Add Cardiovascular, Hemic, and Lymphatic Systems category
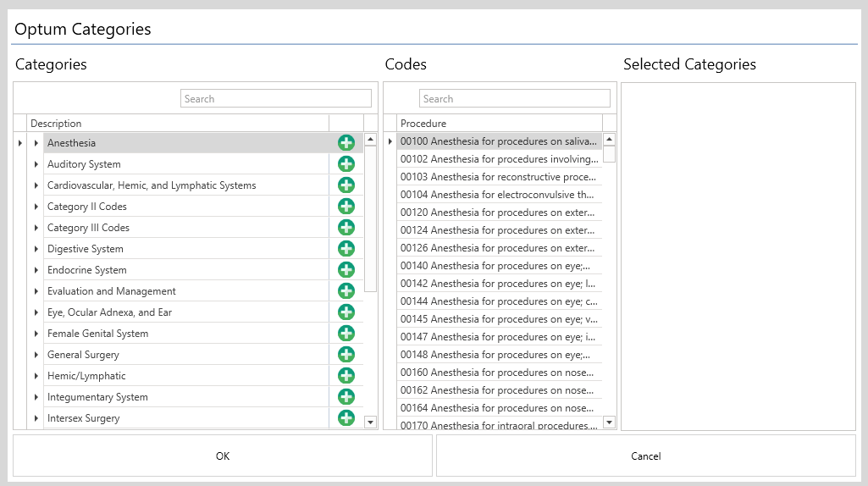Screen dimensions: 868x486 346,185
